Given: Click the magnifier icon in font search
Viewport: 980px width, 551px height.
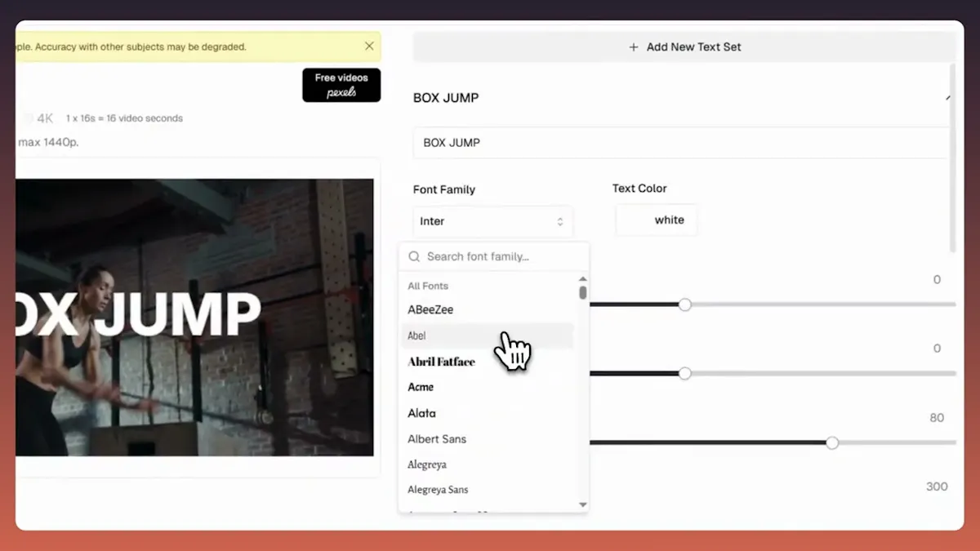Looking at the screenshot, I should [414, 256].
